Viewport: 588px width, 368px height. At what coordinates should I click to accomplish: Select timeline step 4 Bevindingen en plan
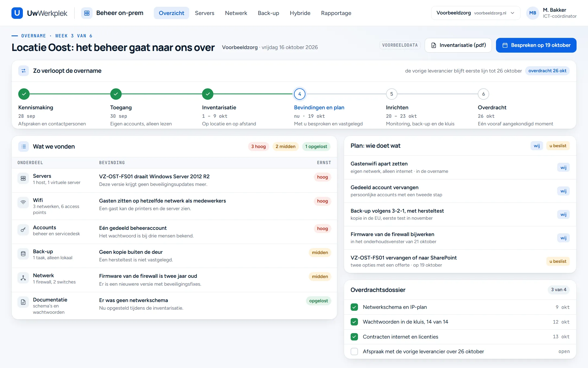click(300, 94)
